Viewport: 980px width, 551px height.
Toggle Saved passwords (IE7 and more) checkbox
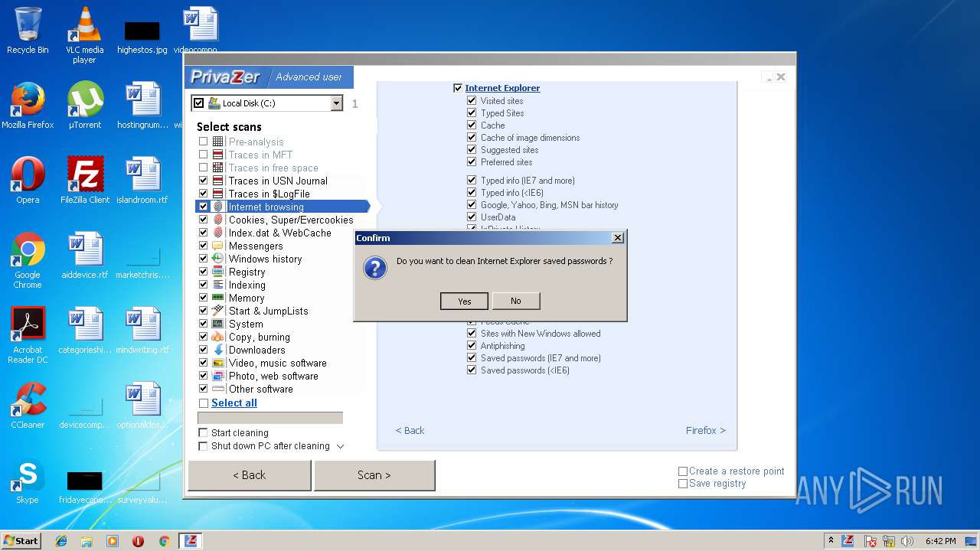point(472,357)
